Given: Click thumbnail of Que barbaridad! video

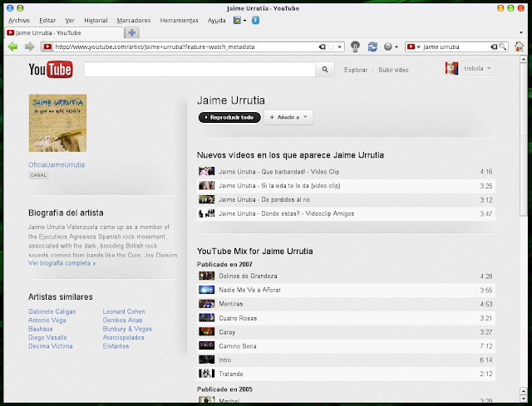Looking at the screenshot, I should coord(207,171).
